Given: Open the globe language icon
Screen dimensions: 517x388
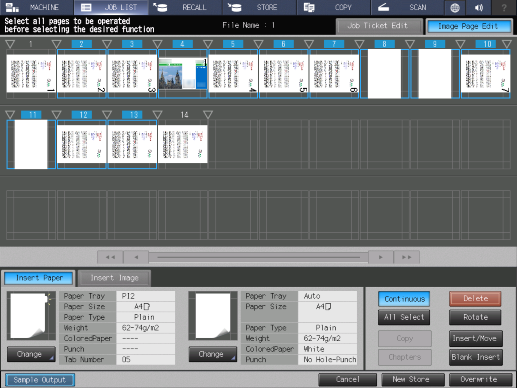Looking at the screenshot, I should point(455,7).
